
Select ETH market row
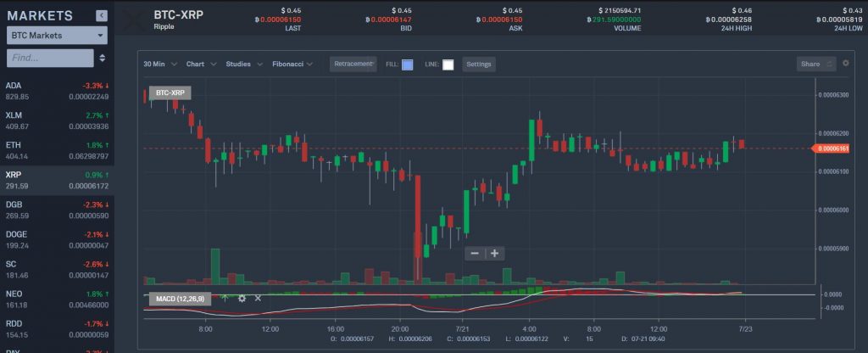coord(57,151)
